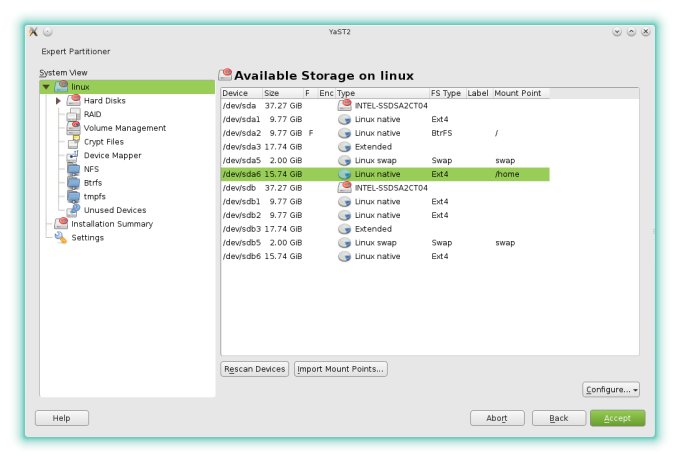Go Back to previous step

[x=559, y=418]
